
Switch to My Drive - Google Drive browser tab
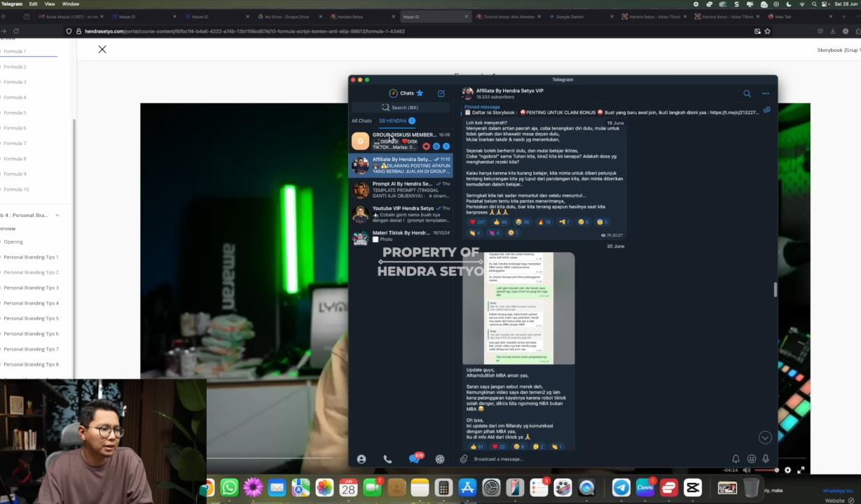[287, 16]
